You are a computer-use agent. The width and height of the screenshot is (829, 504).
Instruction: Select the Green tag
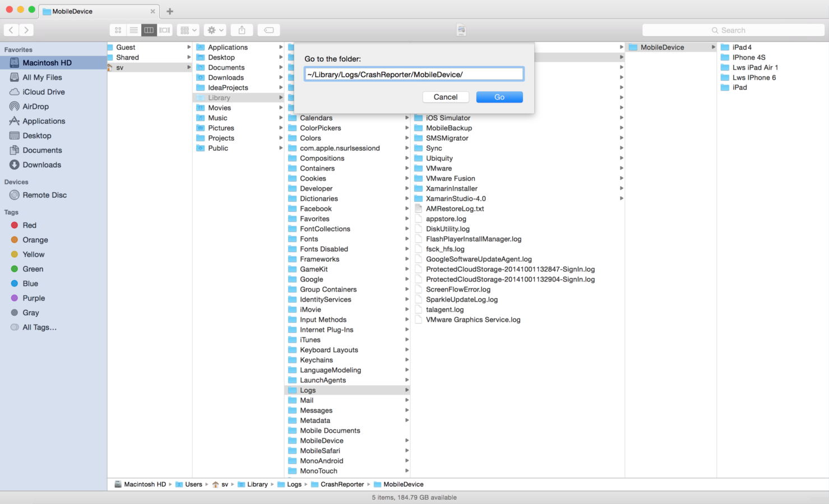[33, 269]
